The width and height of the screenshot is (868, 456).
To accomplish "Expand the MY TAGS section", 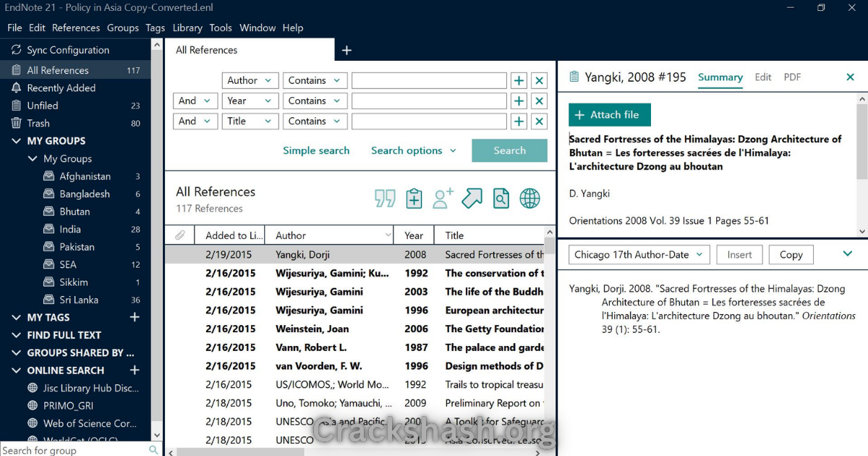I will (x=16, y=317).
